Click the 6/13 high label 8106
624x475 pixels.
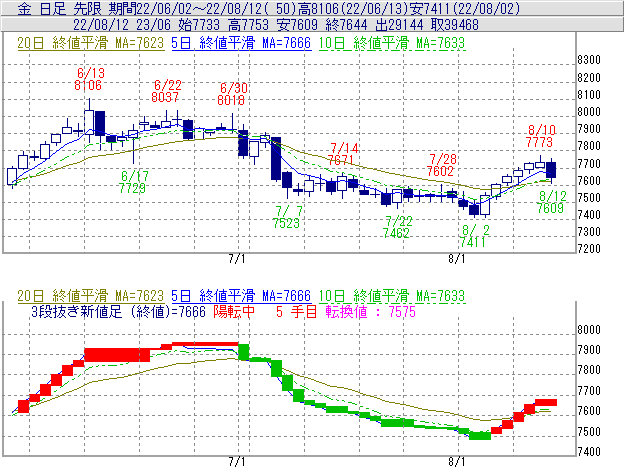coord(89,86)
